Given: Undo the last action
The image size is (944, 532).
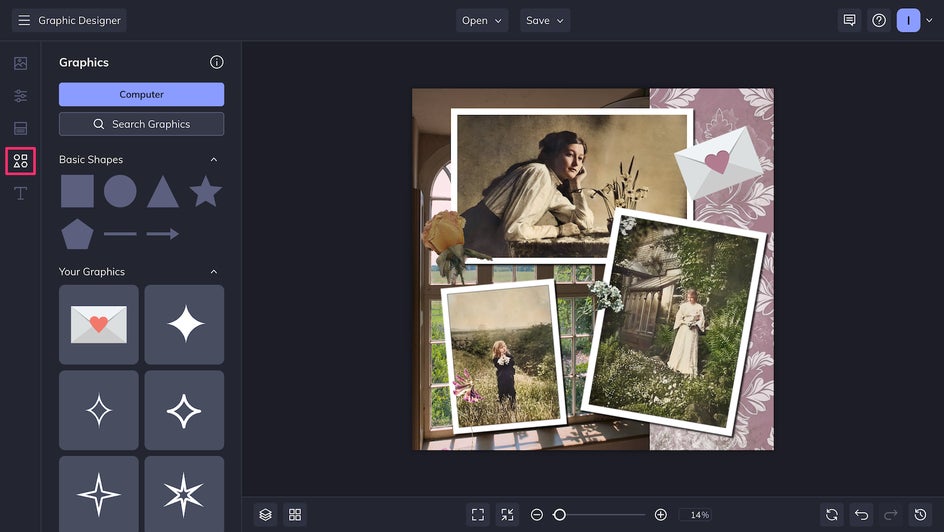Looking at the screenshot, I should [x=862, y=515].
